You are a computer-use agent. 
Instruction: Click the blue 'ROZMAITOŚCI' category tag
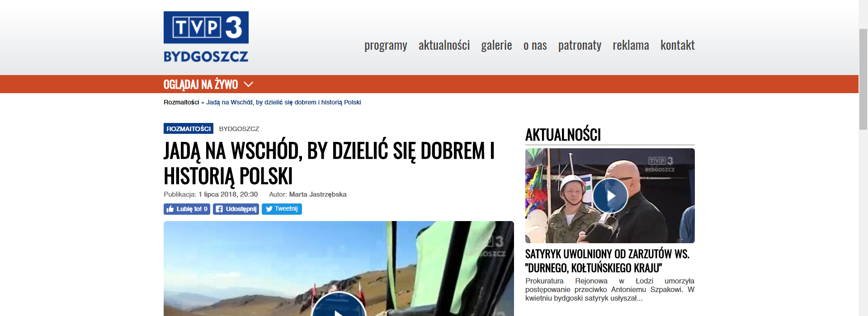click(x=189, y=129)
